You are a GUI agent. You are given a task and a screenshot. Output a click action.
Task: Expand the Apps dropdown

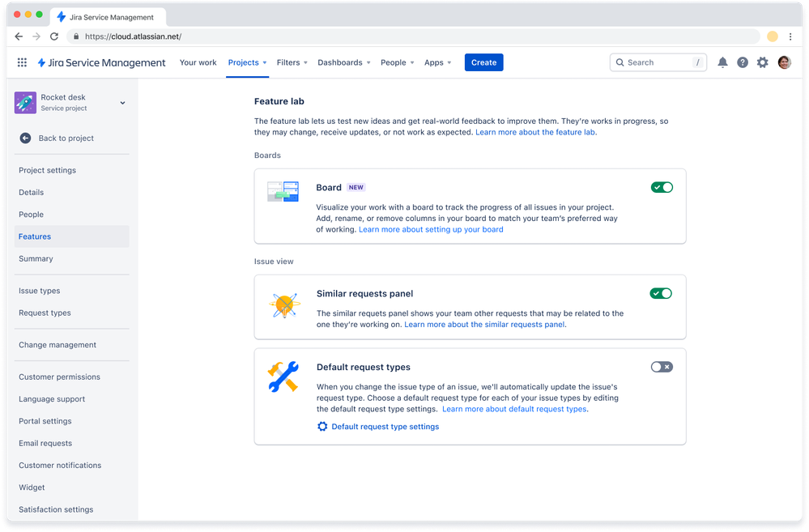click(x=437, y=62)
